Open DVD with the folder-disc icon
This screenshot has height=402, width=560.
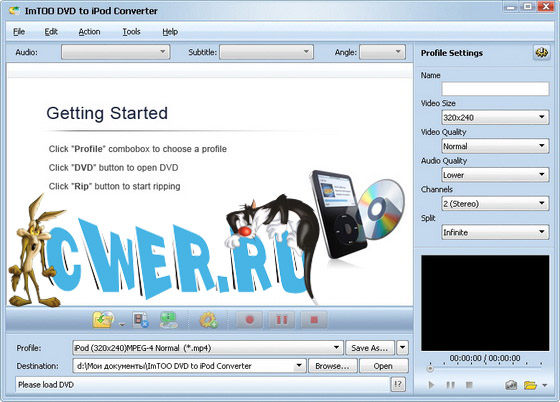[x=103, y=320]
